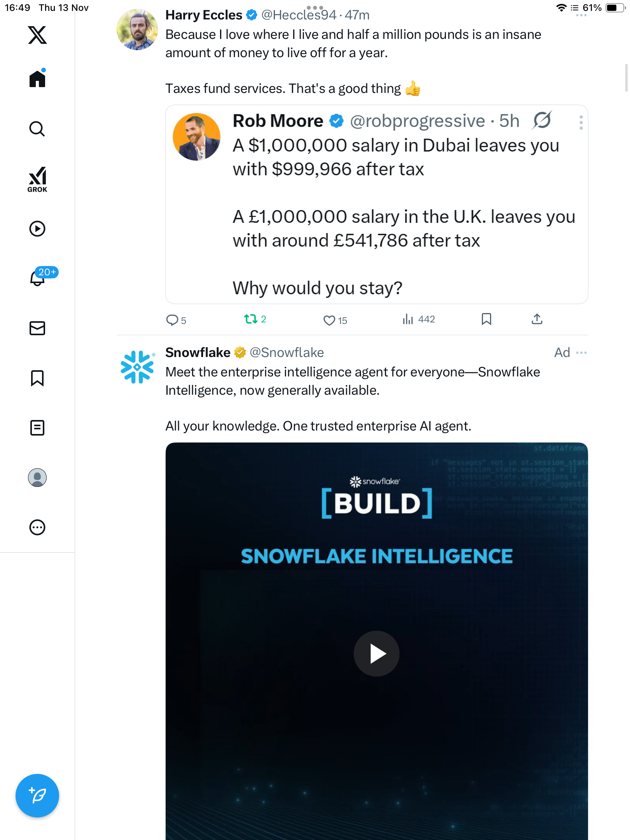The image size is (630, 840).
Task: Play the Snowflake Intelligence video
Action: click(376, 653)
